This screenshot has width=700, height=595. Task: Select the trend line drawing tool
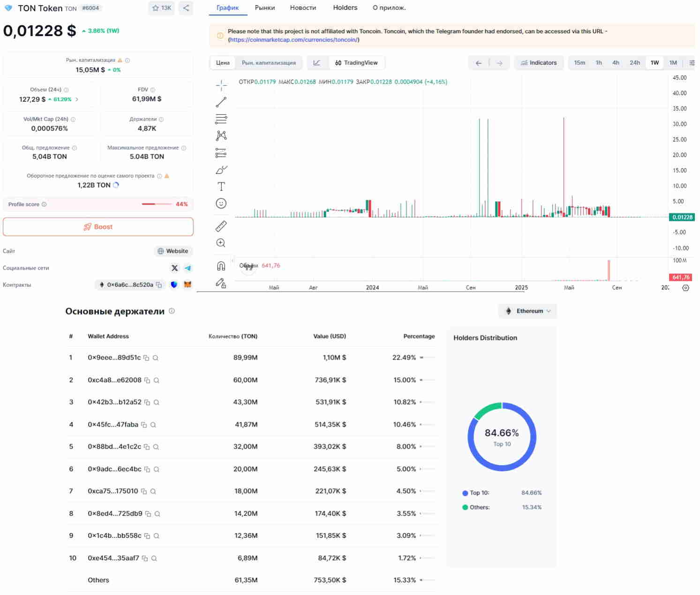(221, 102)
